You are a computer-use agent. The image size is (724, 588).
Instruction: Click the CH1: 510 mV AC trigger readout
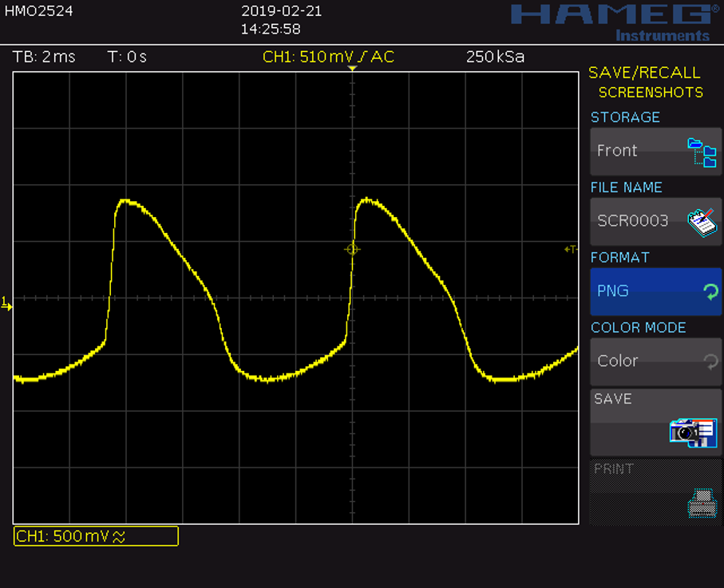coord(328,57)
